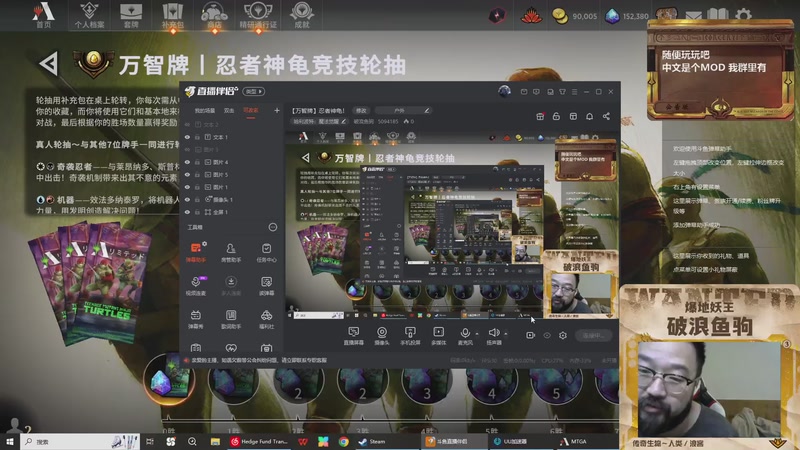Screen dimensions: 800x450
Task: Edit the 魔法觉醒 tag pencil
Action: pyautogui.click(x=343, y=121)
